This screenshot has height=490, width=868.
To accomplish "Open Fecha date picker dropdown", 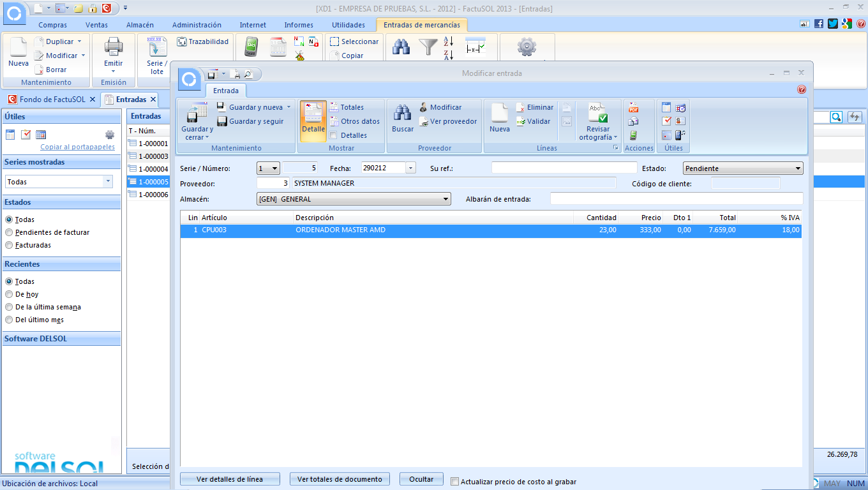I will (x=410, y=168).
